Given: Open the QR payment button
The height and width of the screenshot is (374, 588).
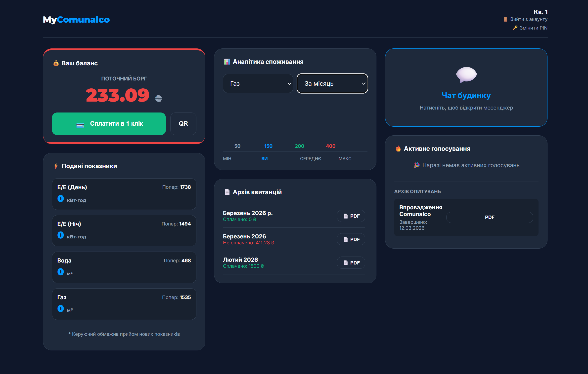Looking at the screenshot, I should pos(183,124).
